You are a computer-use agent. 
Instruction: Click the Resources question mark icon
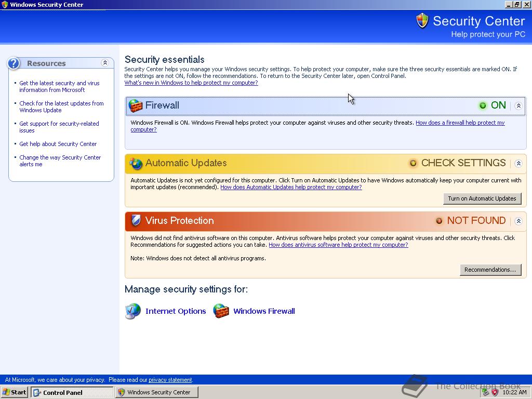point(14,63)
